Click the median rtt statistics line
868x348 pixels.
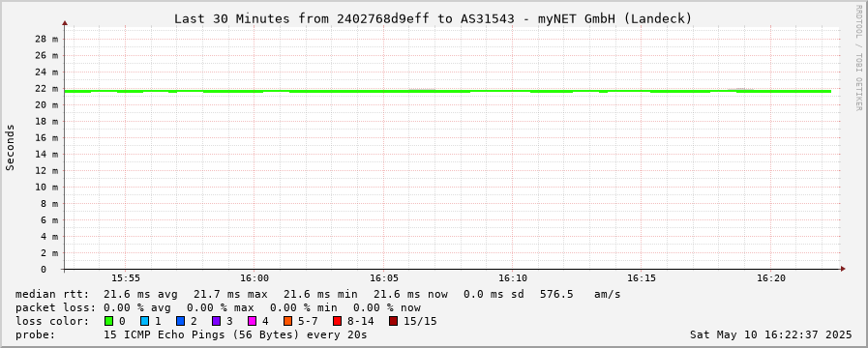317,294
